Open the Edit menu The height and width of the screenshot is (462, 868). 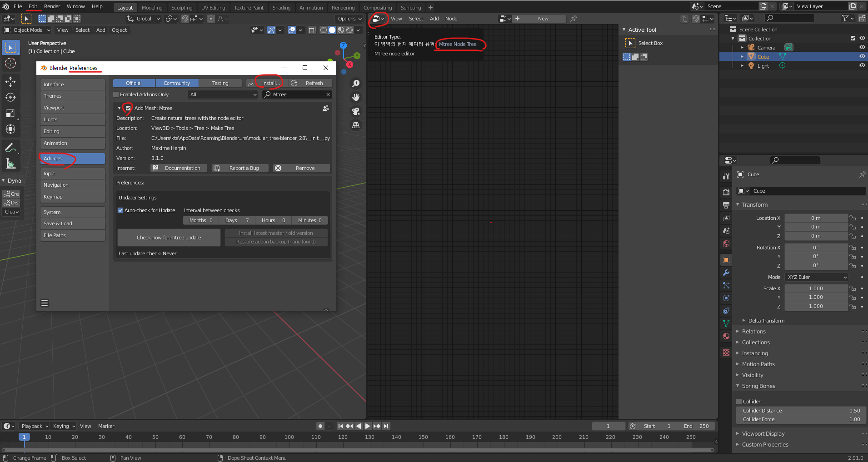click(x=33, y=6)
